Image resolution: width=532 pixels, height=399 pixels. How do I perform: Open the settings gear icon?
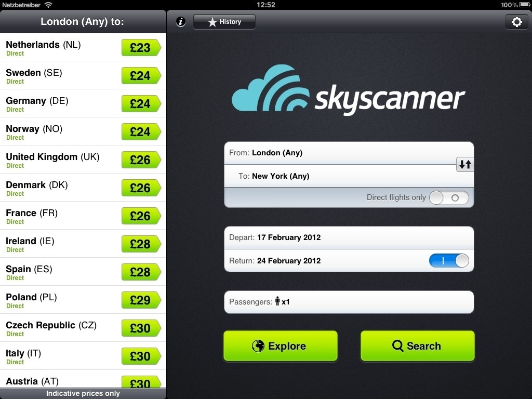pyautogui.click(x=516, y=21)
